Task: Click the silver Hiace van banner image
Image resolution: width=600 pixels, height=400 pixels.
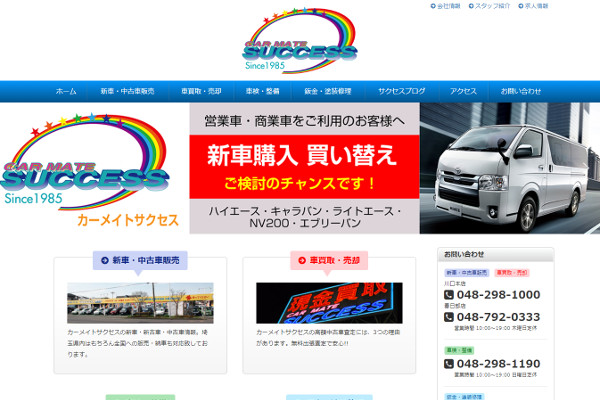Action: tap(510, 168)
